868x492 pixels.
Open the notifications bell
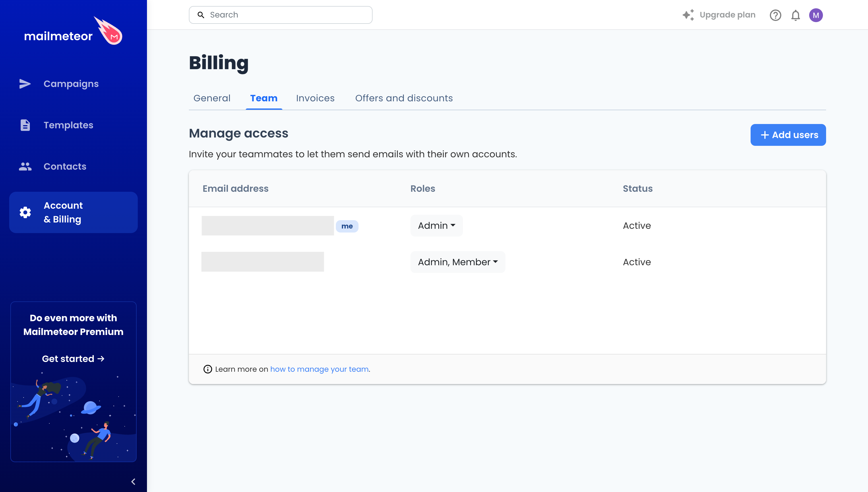796,15
